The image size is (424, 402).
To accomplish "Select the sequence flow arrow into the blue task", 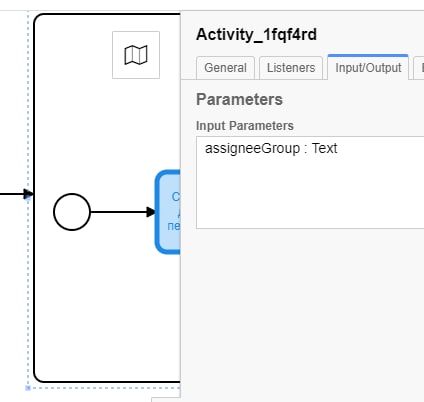I will pyautogui.click(x=123, y=212).
